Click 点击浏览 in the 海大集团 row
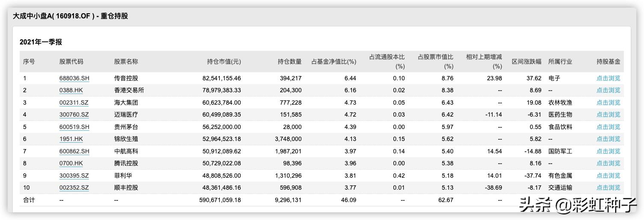Viewport: 644px width, 220px height. click(x=608, y=103)
